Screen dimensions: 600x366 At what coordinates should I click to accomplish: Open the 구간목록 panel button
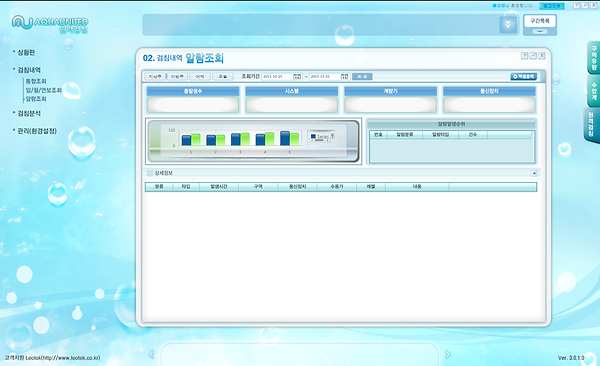pyautogui.click(x=540, y=21)
